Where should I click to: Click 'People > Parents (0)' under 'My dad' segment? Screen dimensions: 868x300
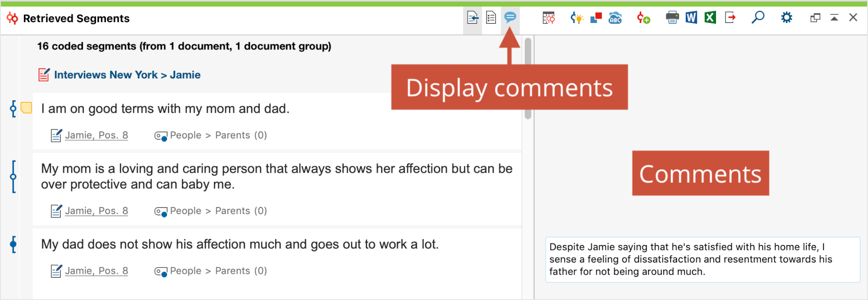tap(218, 270)
